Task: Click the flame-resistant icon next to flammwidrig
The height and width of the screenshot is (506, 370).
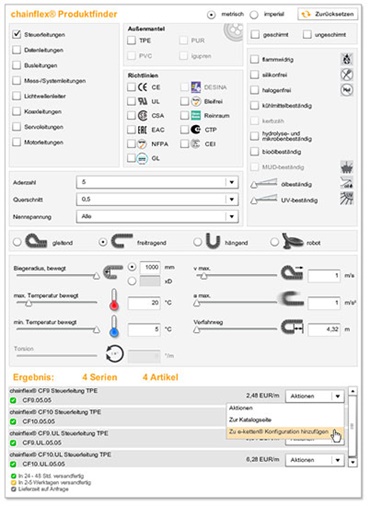Action: 347,59
